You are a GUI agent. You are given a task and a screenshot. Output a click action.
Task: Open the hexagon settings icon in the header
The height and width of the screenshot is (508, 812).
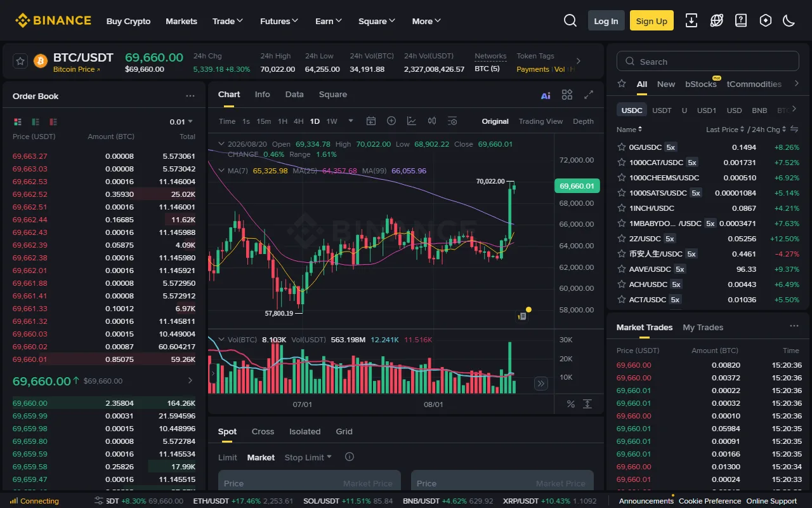pyautogui.click(x=766, y=21)
